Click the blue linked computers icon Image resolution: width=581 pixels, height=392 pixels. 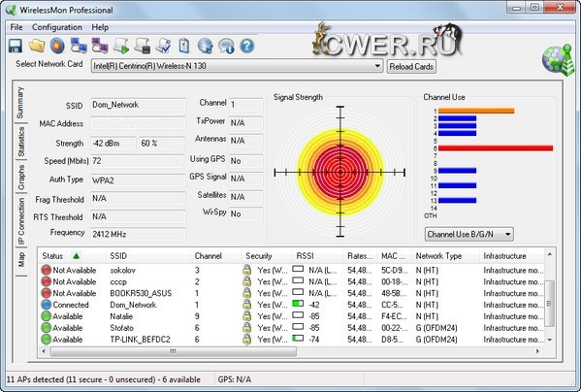[x=79, y=46]
